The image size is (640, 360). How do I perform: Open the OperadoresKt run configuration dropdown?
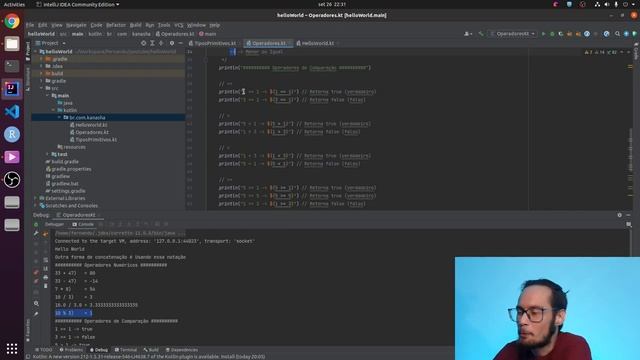click(x=513, y=34)
